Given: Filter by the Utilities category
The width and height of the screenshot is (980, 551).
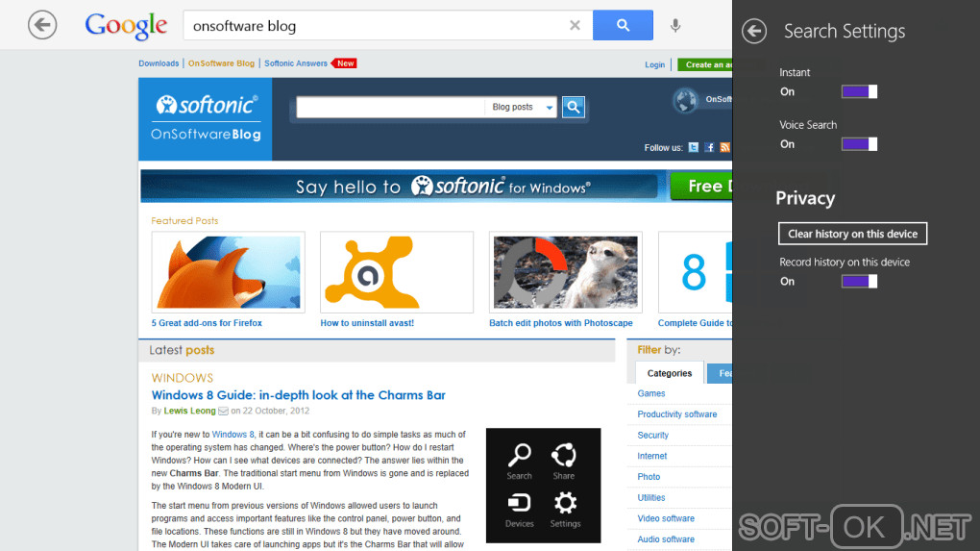Looking at the screenshot, I should tap(650, 498).
